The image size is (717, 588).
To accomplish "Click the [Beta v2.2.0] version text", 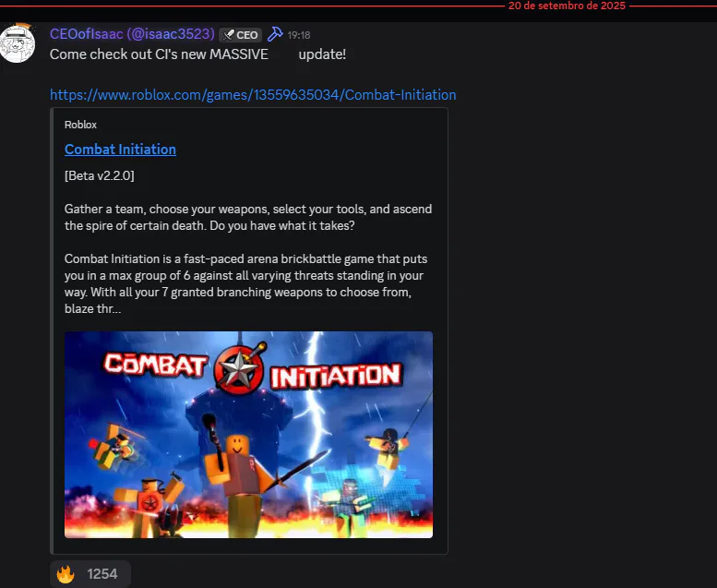I will pos(100,175).
